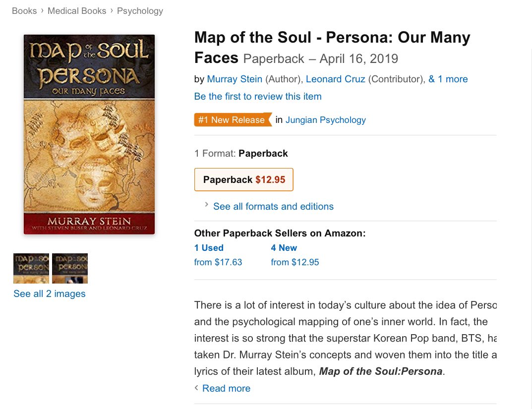
Task: Select the Paperback $12.95 format button
Action: coord(244,179)
